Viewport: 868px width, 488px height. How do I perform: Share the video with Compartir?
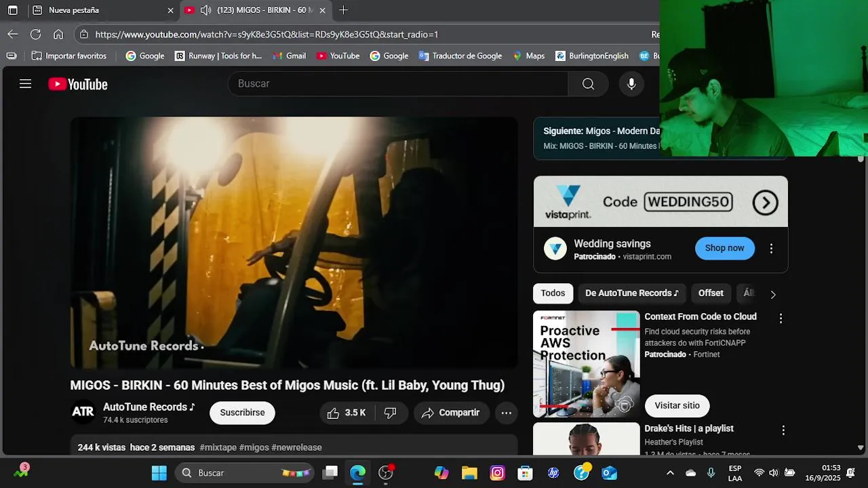451,413
